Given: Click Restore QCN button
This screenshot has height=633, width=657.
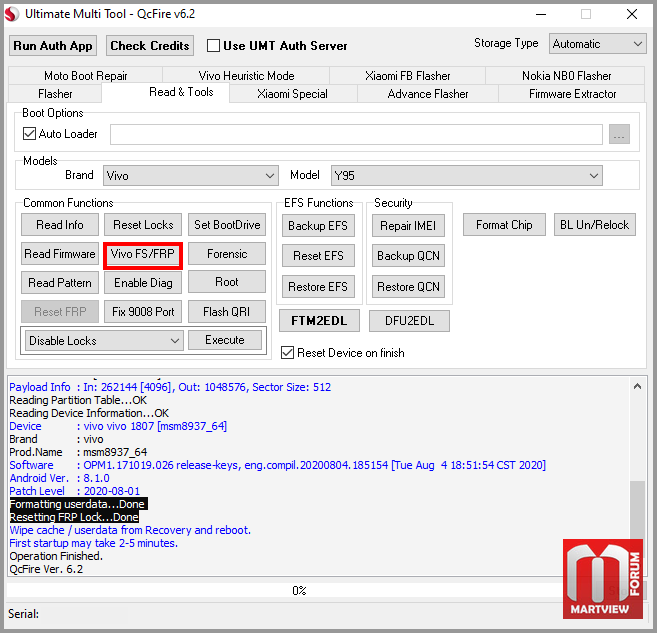Looking at the screenshot, I should coord(408,287).
